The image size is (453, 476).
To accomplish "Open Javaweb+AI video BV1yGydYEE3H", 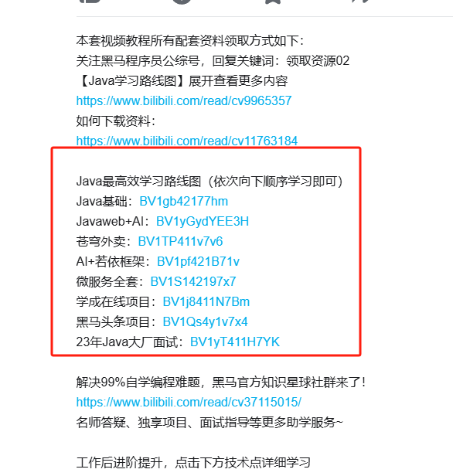I will 203,221.
